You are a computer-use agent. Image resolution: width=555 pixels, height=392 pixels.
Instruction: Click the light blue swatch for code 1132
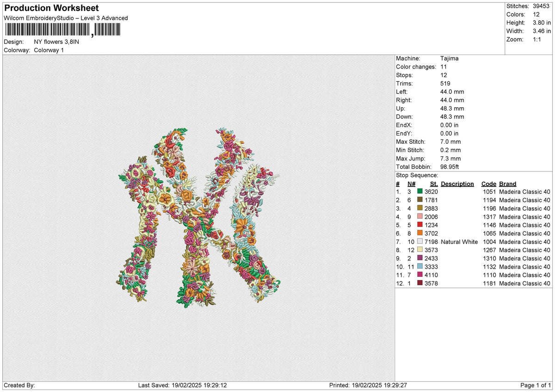pos(420,266)
